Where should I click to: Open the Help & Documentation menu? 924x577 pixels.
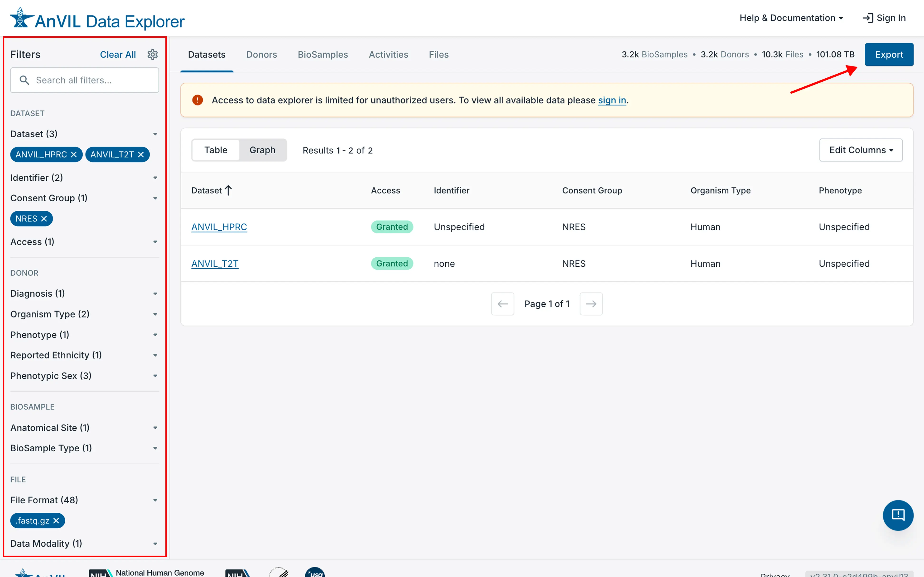click(x=791, y=18)
